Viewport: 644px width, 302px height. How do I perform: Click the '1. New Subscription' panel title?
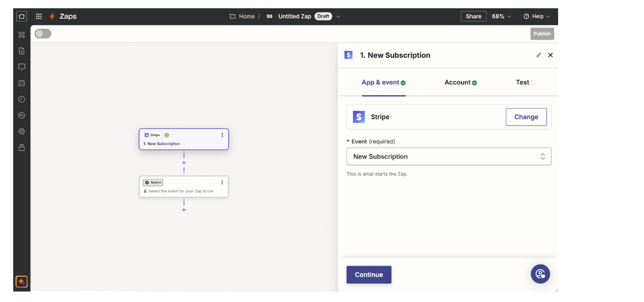point(395,55)
